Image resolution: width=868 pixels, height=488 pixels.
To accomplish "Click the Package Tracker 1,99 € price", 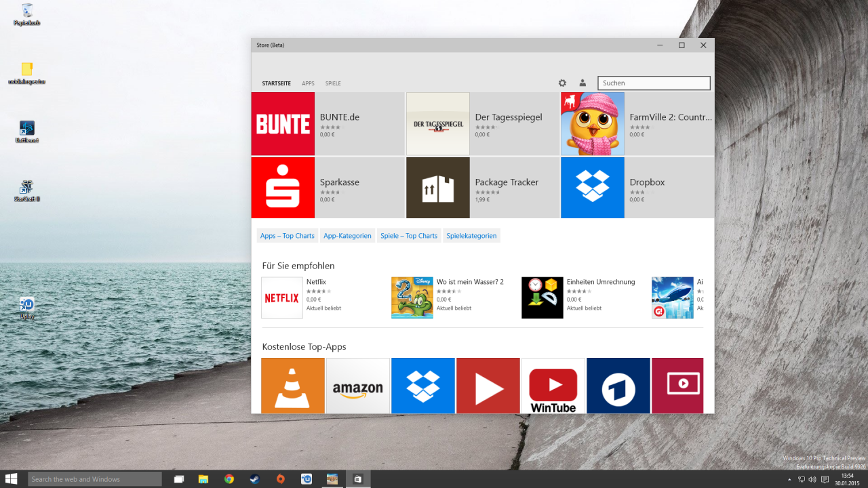I will pyautogui.click(x=482, y=199).
